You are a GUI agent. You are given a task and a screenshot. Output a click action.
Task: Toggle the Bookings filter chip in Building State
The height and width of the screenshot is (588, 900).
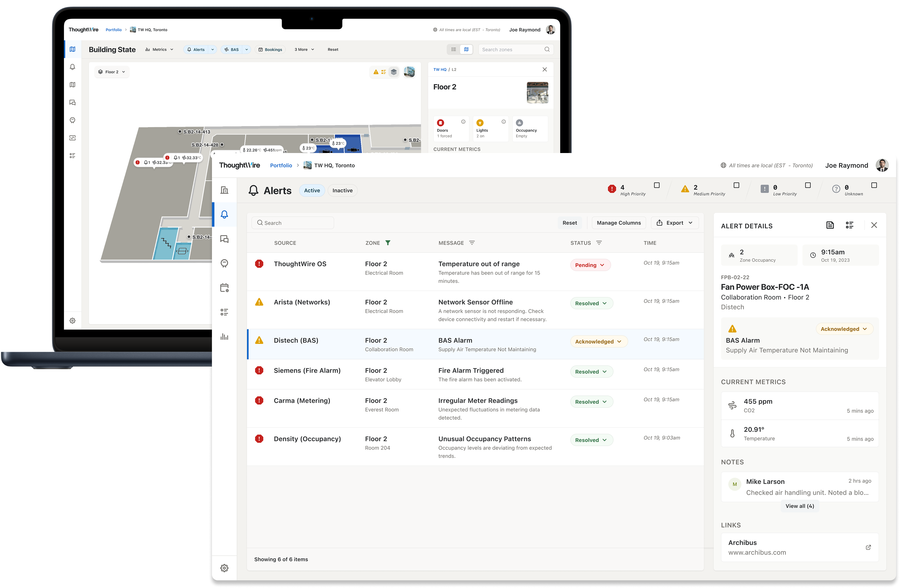(x=270, y=49)
